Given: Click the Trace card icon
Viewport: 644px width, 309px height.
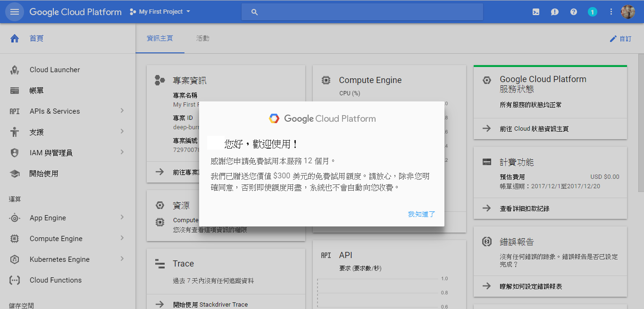Looking at the screenshot, I should tap(160, 264).
